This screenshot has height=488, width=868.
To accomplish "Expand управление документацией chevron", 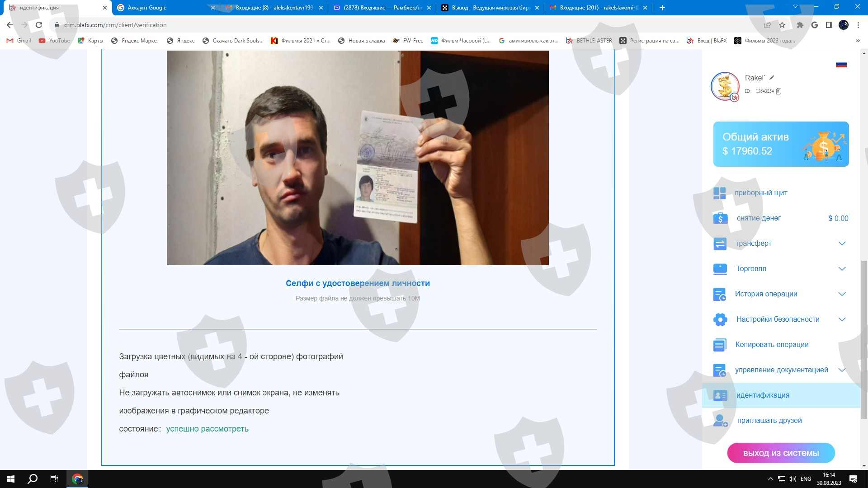I will click(x=842, y=370).
